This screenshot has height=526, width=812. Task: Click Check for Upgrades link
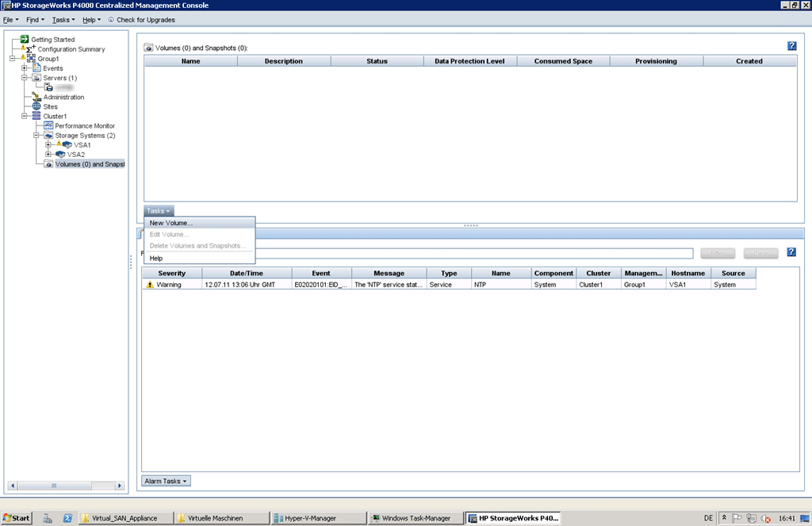click(146, 20)
